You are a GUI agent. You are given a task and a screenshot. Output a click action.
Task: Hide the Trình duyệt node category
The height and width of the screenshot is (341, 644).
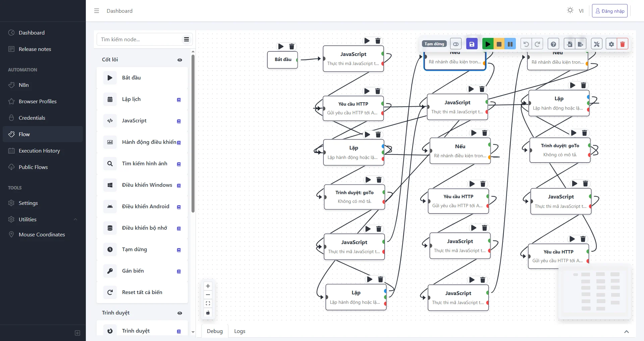pos(180,313)
